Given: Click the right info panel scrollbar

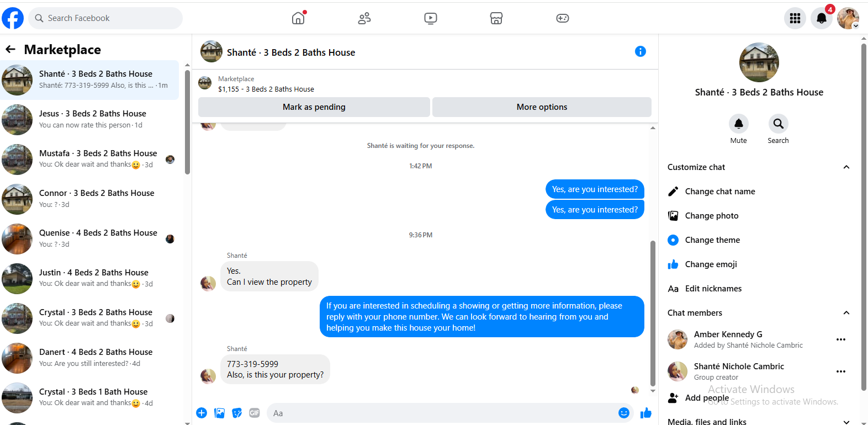Looking at the screenshot, I should [864, 218].
